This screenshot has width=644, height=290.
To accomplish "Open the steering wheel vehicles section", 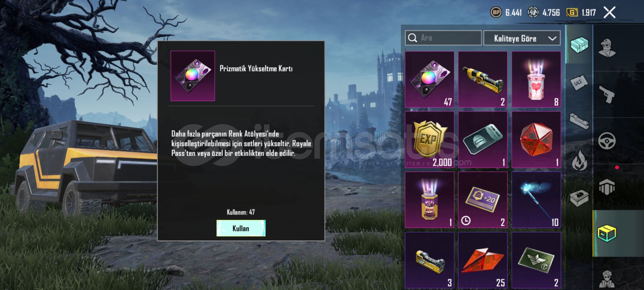I will pyautogui.click(x=607, y=141).
